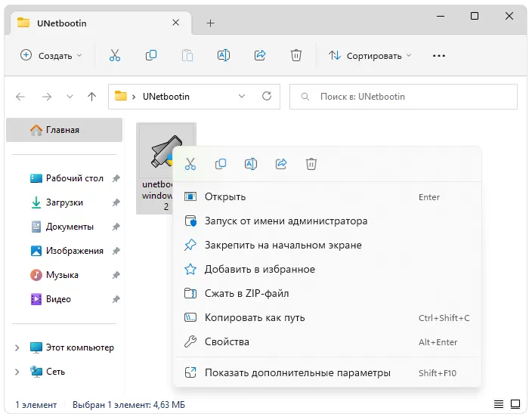
Task: Unpin Видео using its pin icon
Action: 116,299
